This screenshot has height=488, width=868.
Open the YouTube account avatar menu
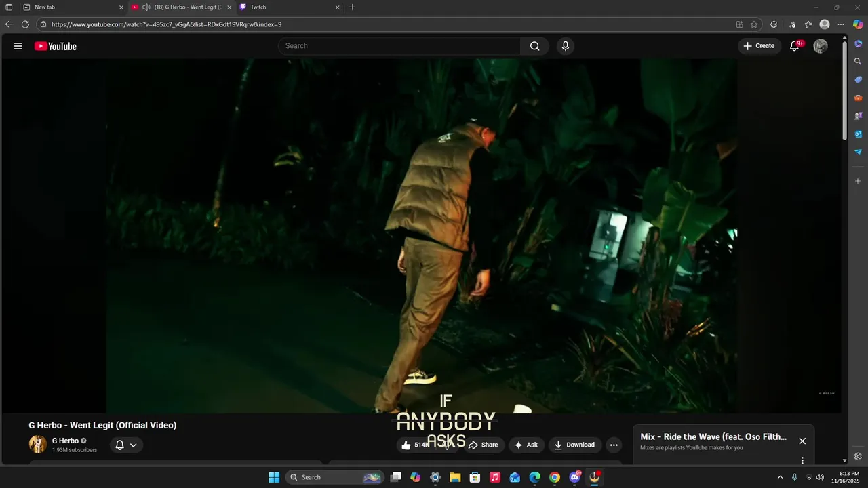click(x=821, y=46)
